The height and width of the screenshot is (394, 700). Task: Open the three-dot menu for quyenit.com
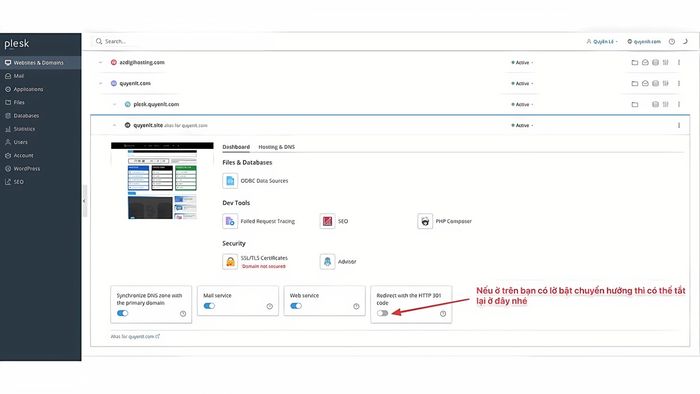coord(679,83)
